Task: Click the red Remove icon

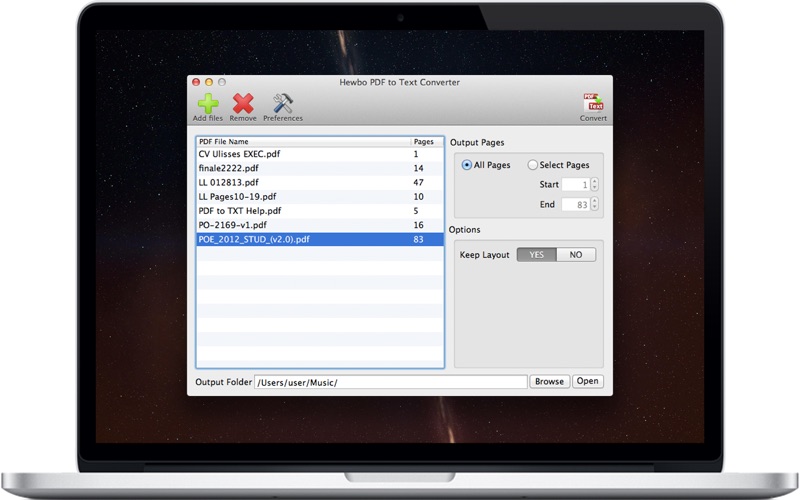Action: (243, 104)
